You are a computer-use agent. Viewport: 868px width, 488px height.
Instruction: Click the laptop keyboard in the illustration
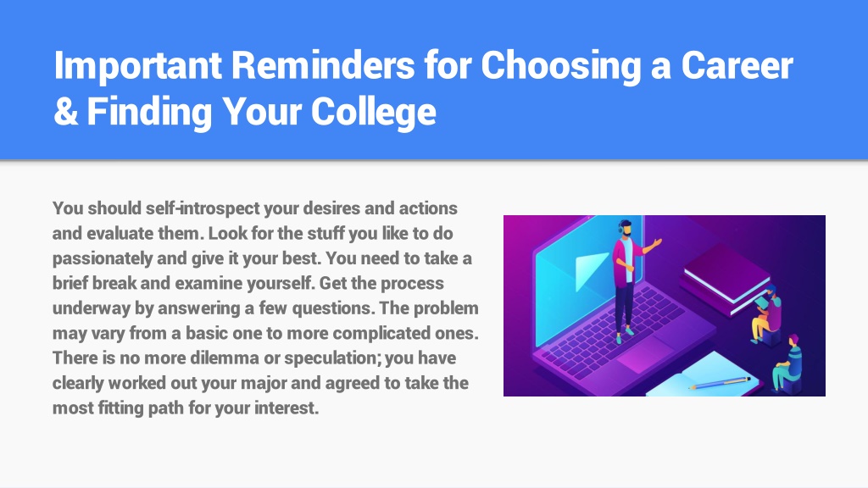pos(612,330)
